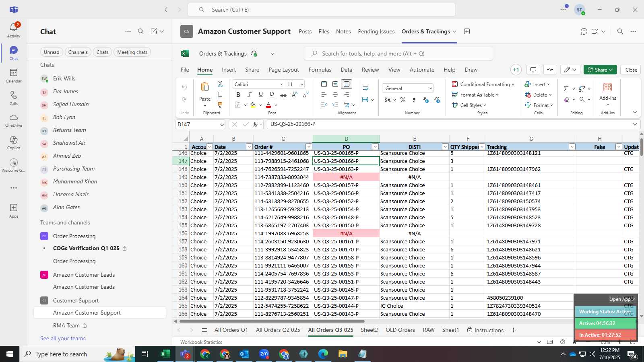Click the Format Painter icon
644x362 pixels.
point(220,105)
